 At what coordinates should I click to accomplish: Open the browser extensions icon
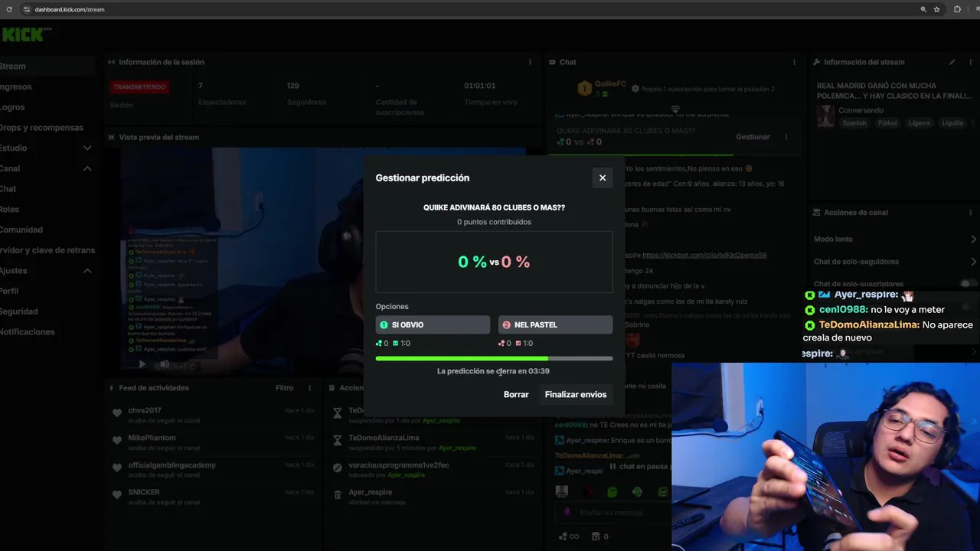pos(957,9)
